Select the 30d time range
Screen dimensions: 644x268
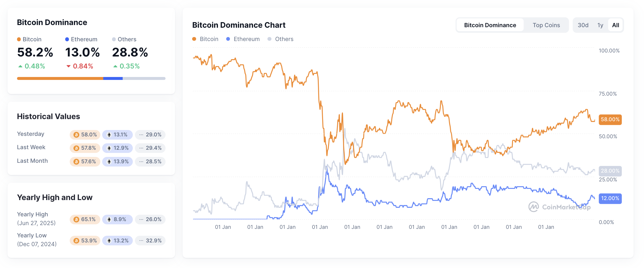[583, 25]
